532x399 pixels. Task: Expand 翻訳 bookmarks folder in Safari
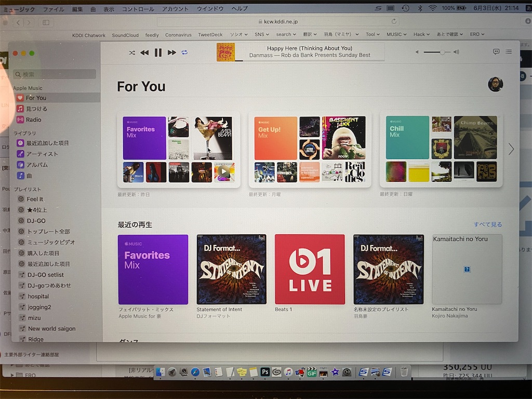click(x=310, y=34)
